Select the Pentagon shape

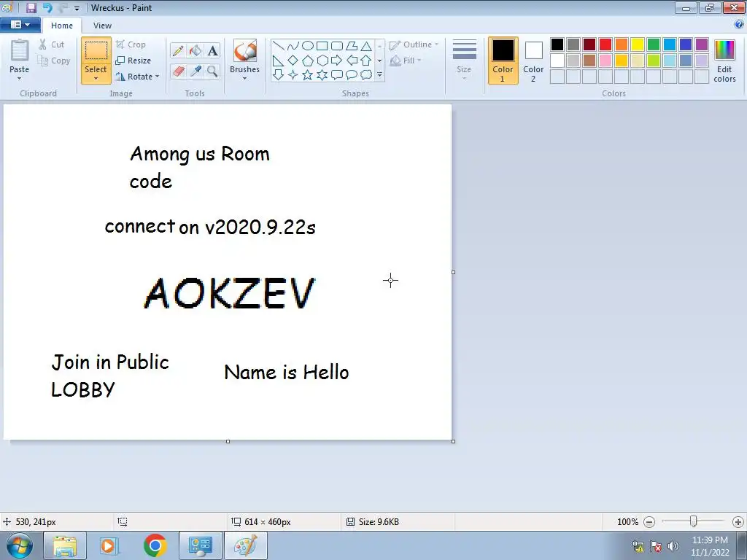[308, 61]
